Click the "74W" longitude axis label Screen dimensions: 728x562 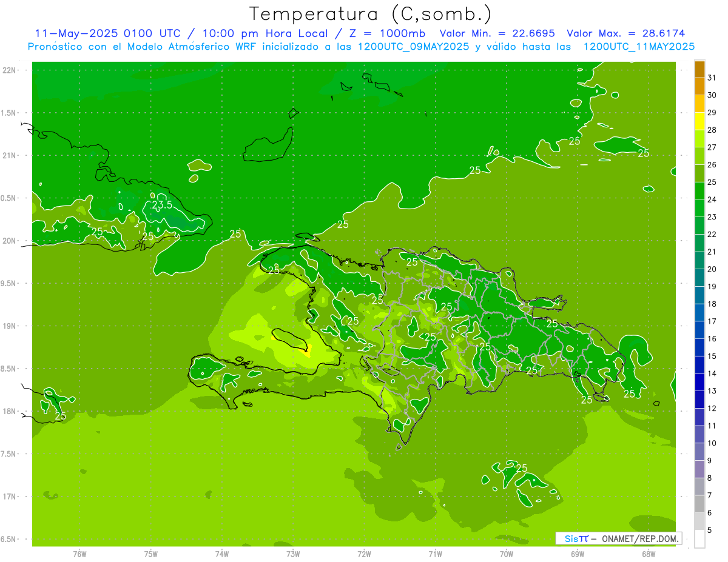[x=221, y=554]
